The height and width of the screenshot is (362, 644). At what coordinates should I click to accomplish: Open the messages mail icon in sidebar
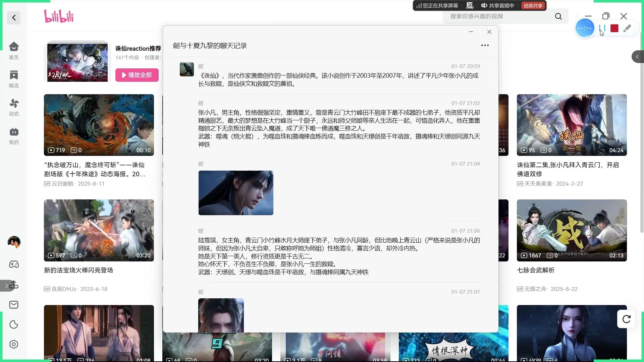pyautogui.click(x=13, y=304)
